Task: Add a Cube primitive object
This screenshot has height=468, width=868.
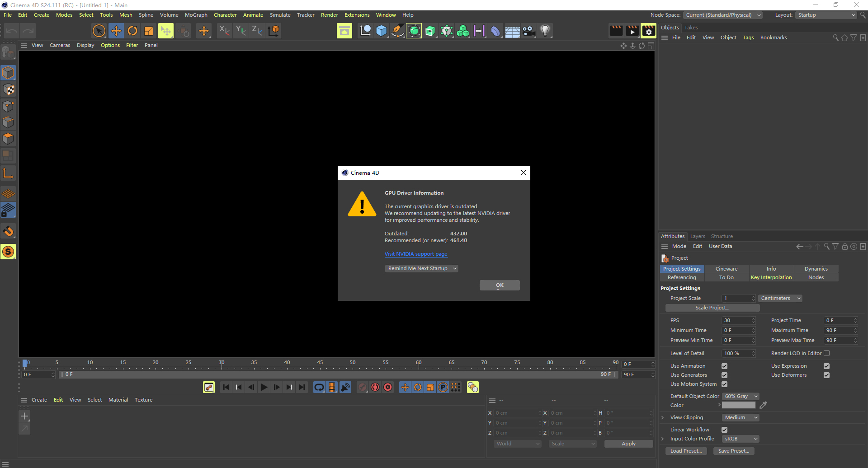Action: (x=382, y=31)
